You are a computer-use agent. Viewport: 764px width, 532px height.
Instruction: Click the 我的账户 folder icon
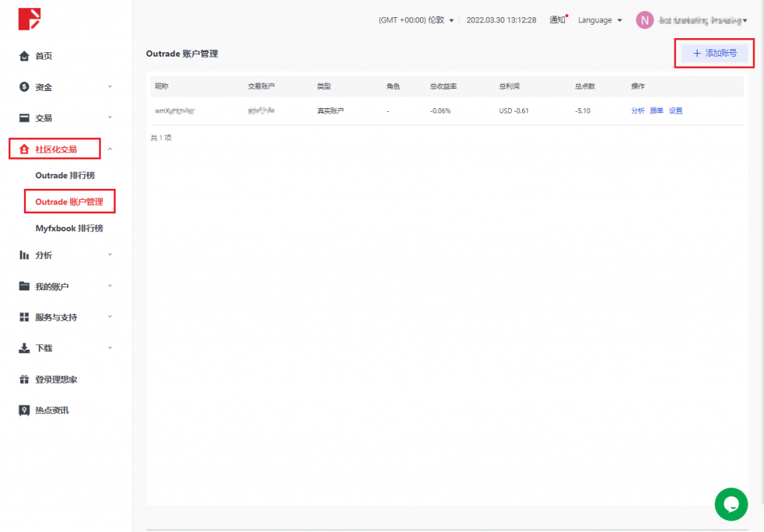(x=24, y=287)
